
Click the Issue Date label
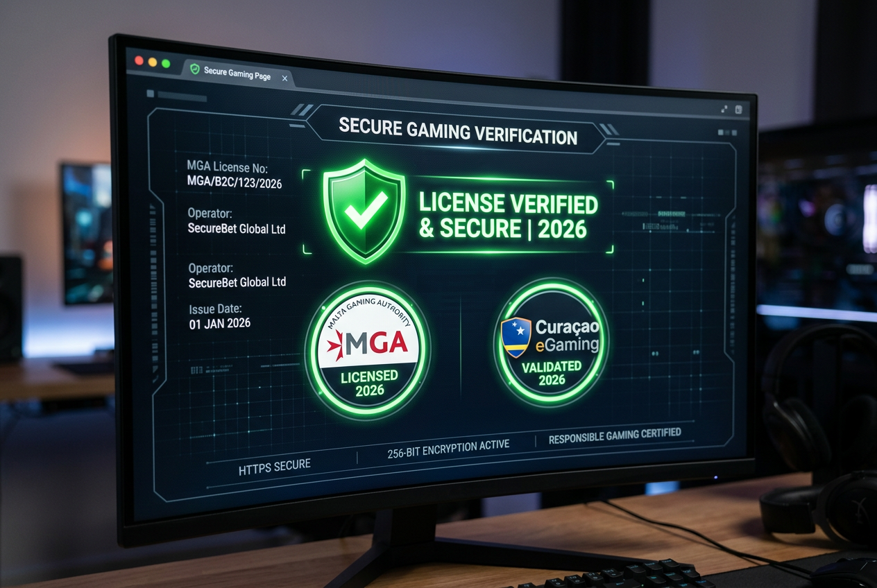(x=216, y=309)
